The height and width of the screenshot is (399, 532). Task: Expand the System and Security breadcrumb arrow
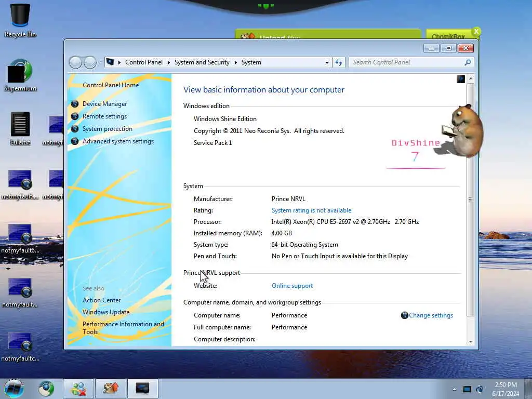(235, 62)
